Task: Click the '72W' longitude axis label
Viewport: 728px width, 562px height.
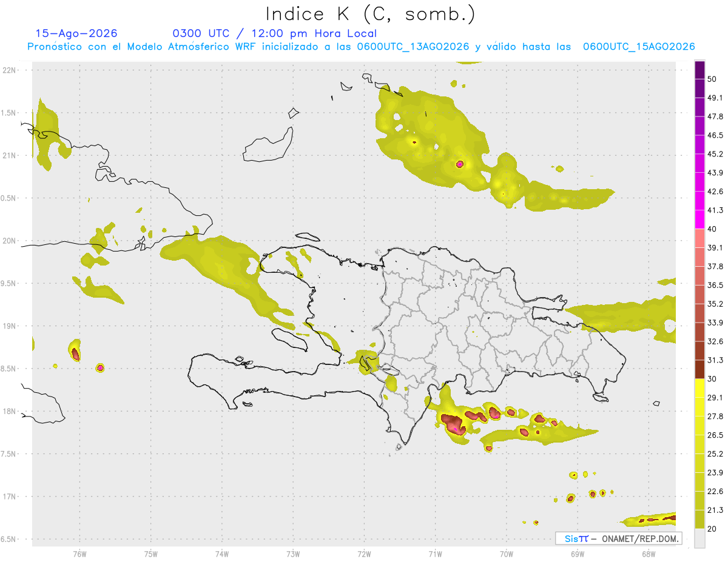Action: (364, 554)
